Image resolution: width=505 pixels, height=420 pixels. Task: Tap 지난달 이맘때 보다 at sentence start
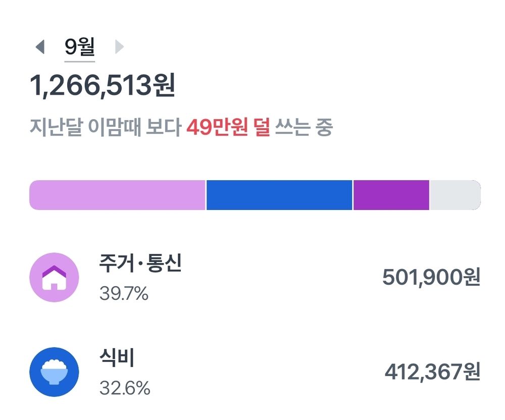105,128
